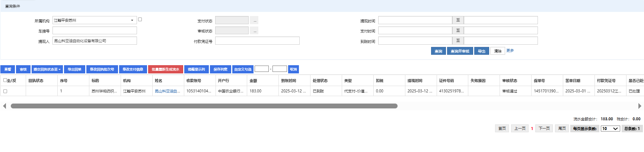
Task: Click the 证件号码 column header
Action: pyautogui.click(x=452, y=80)
